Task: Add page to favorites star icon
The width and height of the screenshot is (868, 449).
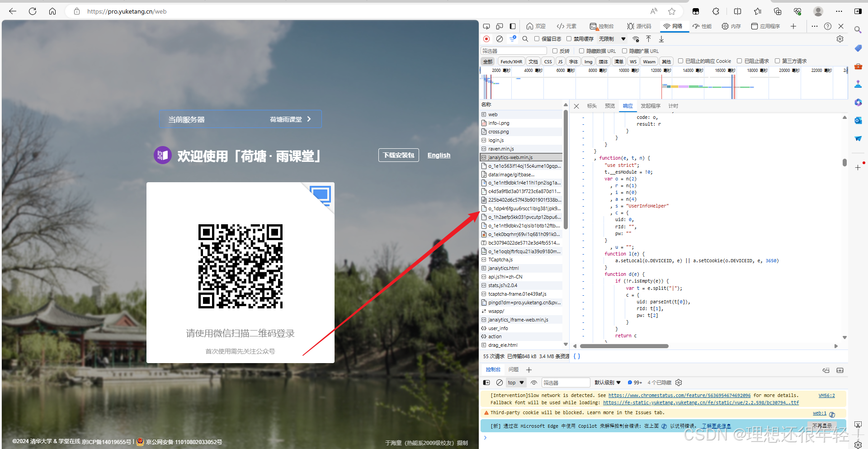Action: [x=672, y=11]
